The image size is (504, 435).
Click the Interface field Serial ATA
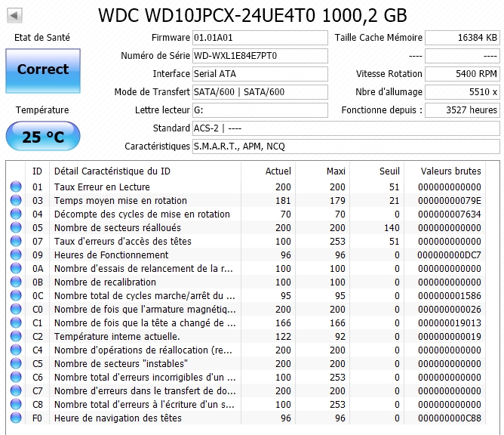coord(260,74)
